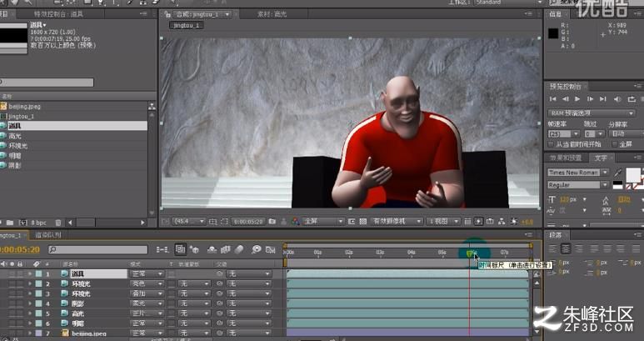The height and width of the screenshot is (341, 644).
Task: Take snapshot using camera icon below viewer
Action: [272, 222]
